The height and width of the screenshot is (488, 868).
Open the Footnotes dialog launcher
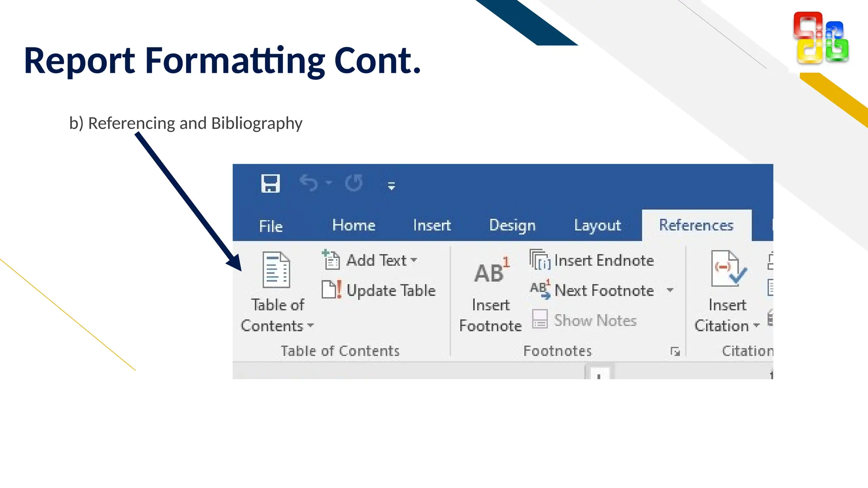(x=675, y=351)
